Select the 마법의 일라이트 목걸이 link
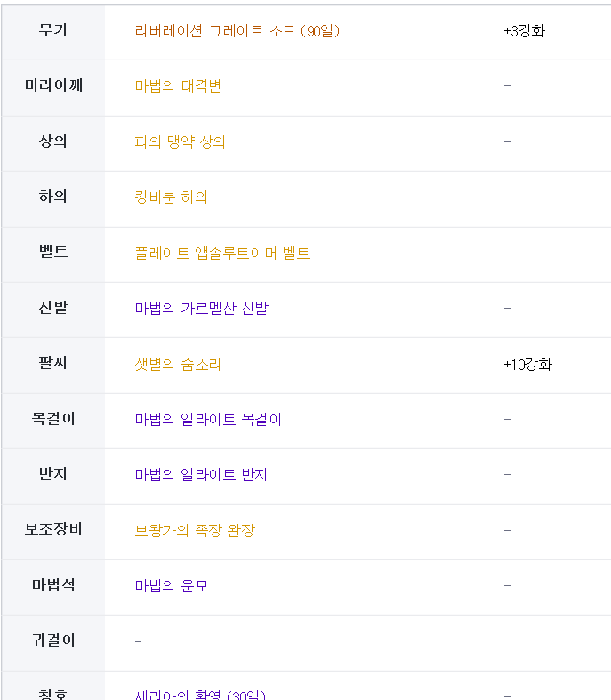 208,420
